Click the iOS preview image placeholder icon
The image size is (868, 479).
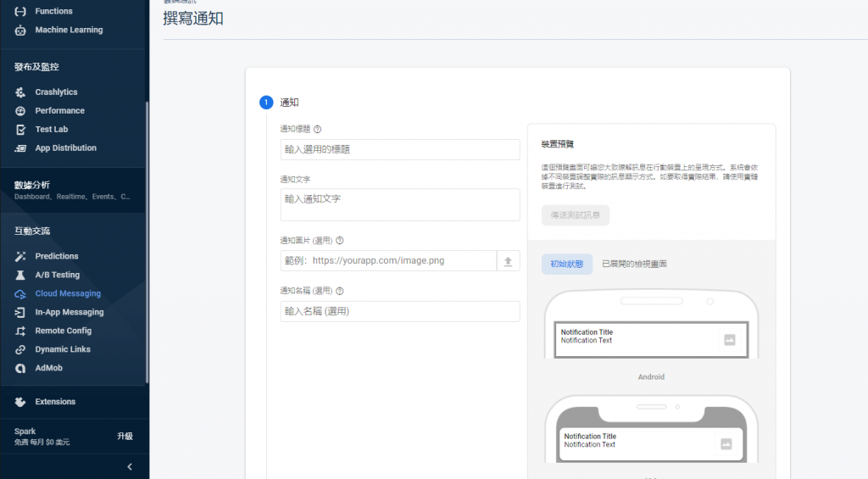tap(726, 444)
